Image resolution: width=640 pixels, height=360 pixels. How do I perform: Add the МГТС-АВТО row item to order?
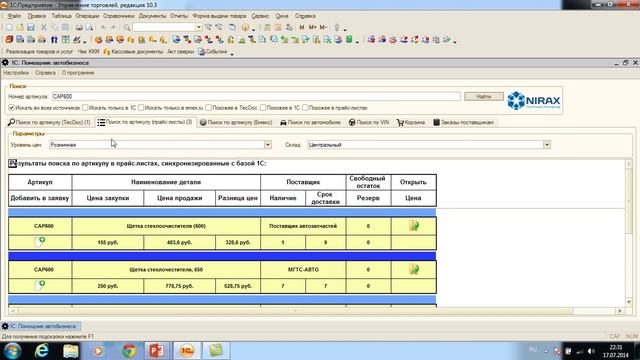pos(40,285)
